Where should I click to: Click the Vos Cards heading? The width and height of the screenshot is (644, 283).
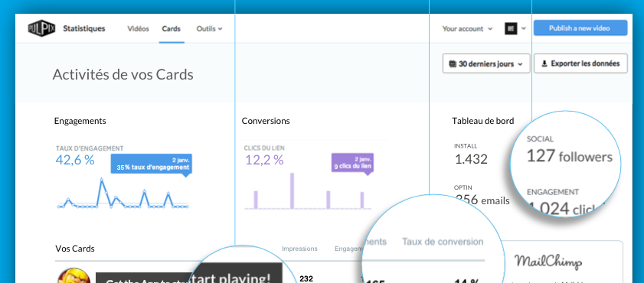point(75,249)
